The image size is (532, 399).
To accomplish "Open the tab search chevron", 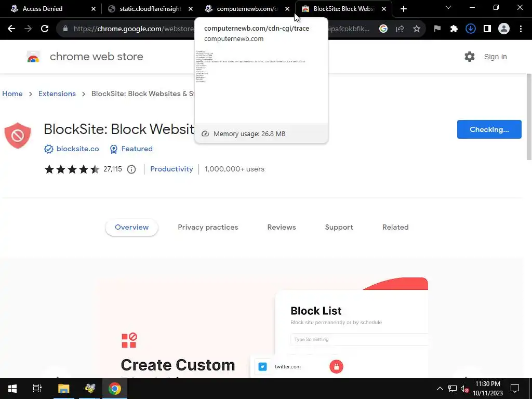I will point(448,7).
